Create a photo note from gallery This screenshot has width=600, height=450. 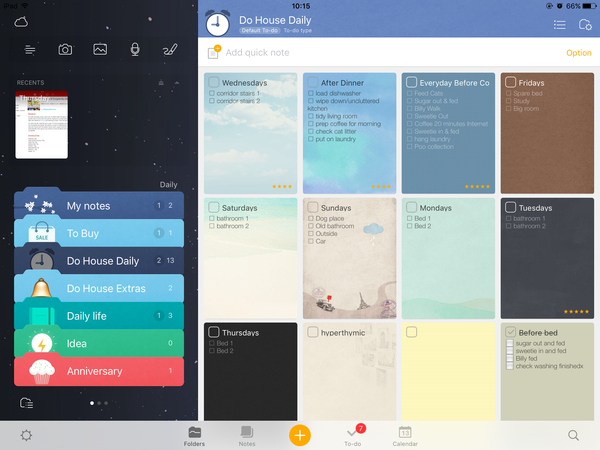[x=100, y=49]
